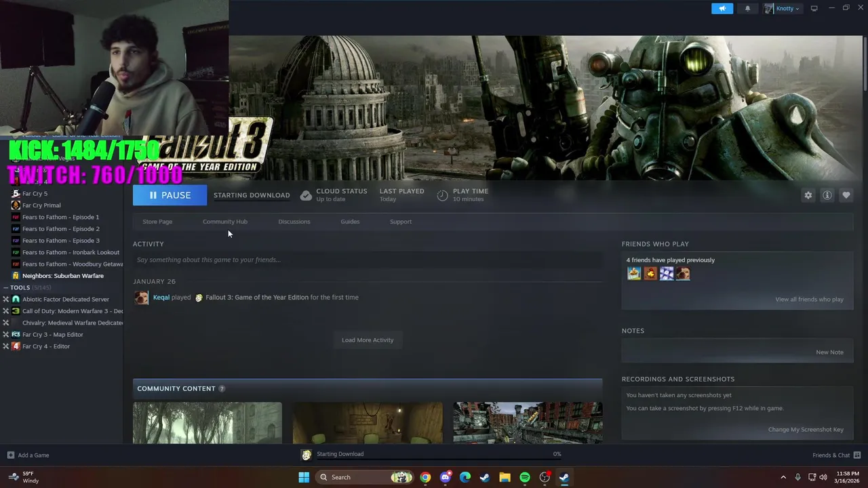This screenshot has height=488, width=868.
Task: Open the weather widget showing 59°F Windy
Action: (24, 477)
